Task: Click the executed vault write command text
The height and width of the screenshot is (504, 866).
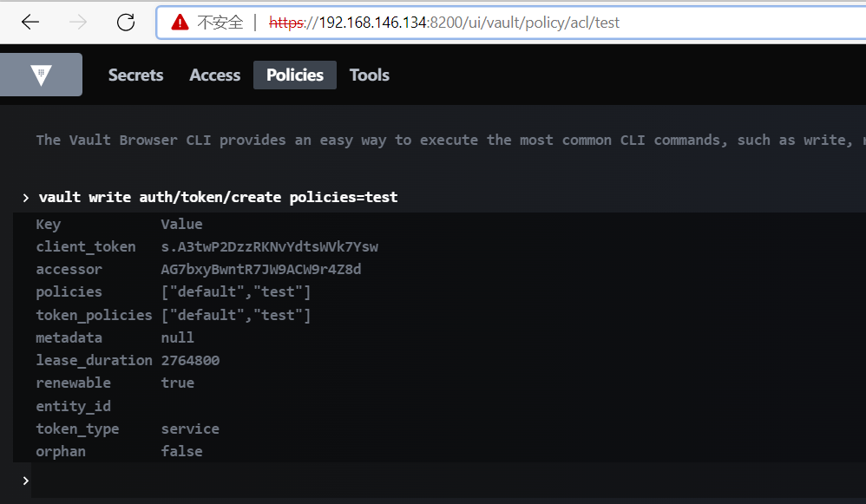Action: pos(218,198)
